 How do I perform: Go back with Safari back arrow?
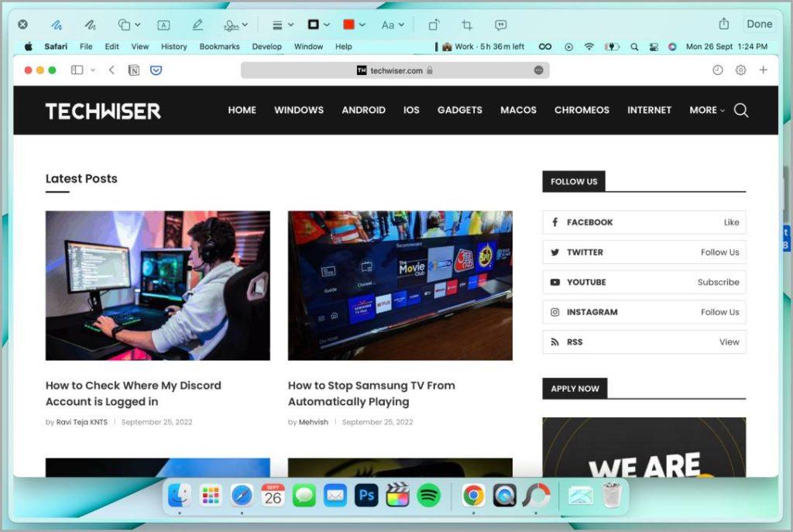112,70
